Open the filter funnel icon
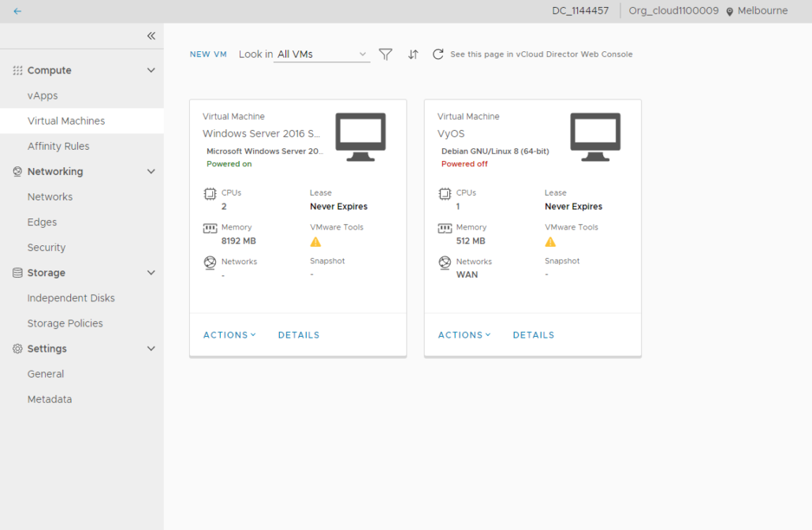This screenshot has width=812, height=530. click(386, 54)
